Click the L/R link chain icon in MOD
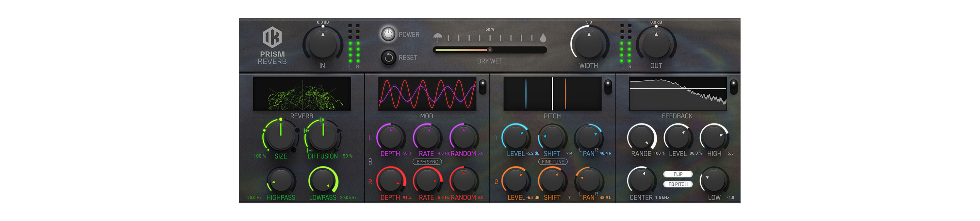Screen dimensions: 980x221 [x=370, y=162]
